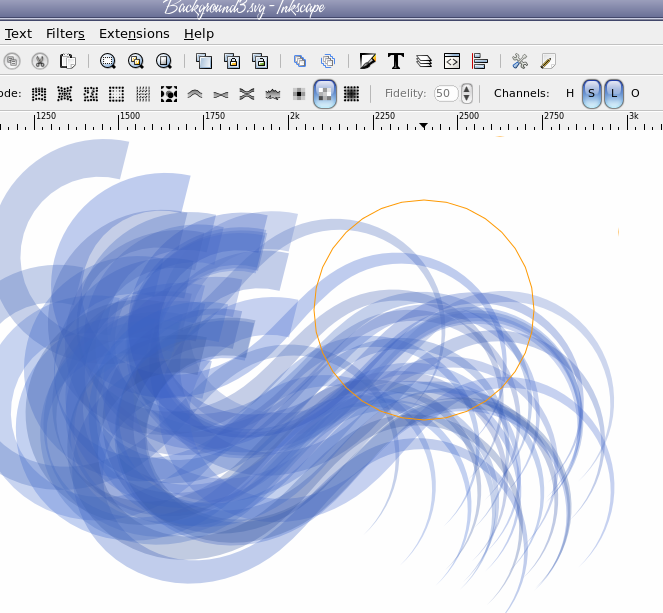Image resolution: width=663 pixels, height=613 pixels.
Task: Open the XML editor
Action: coord(452,61)
